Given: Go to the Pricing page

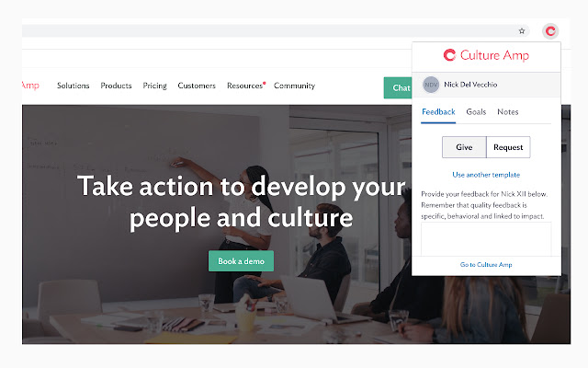Looking at the screenshot, I should click(154, 86).
